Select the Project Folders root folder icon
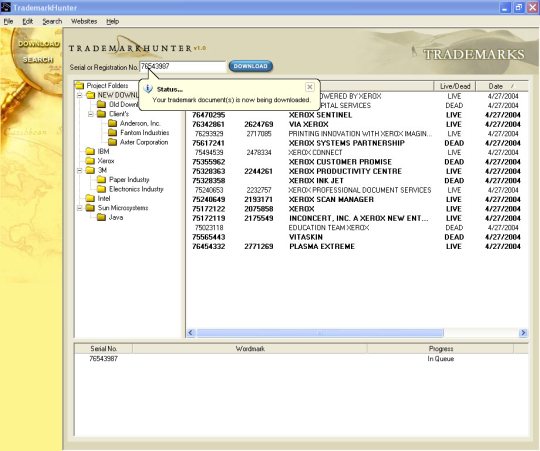The width and height of the screenshot is (540, 451). 80,85
